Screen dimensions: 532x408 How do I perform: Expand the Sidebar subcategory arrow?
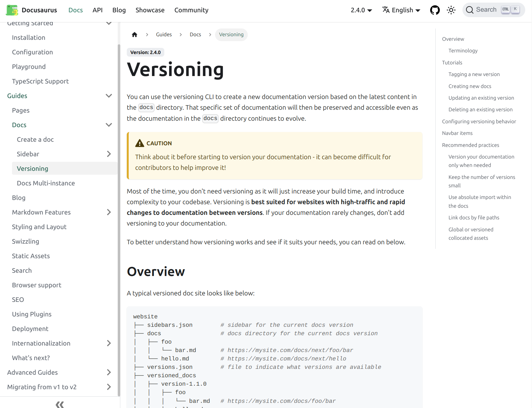[x=109, y=154]
